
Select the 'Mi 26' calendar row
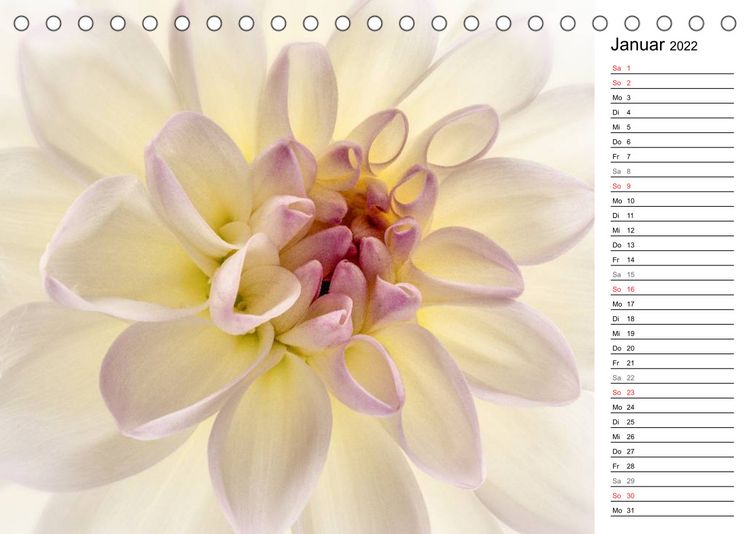[672, 437]
